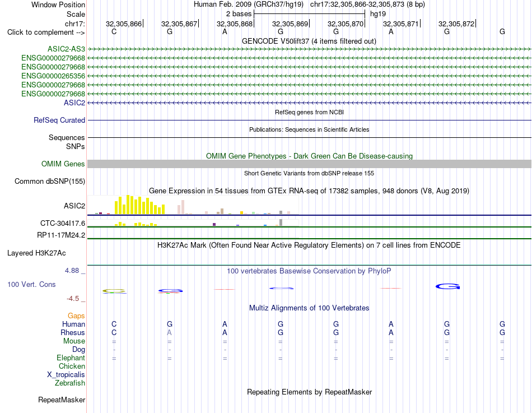Screen dimensions: 532x413
Task: Click Click to complement arrow label
Action: 46,33
